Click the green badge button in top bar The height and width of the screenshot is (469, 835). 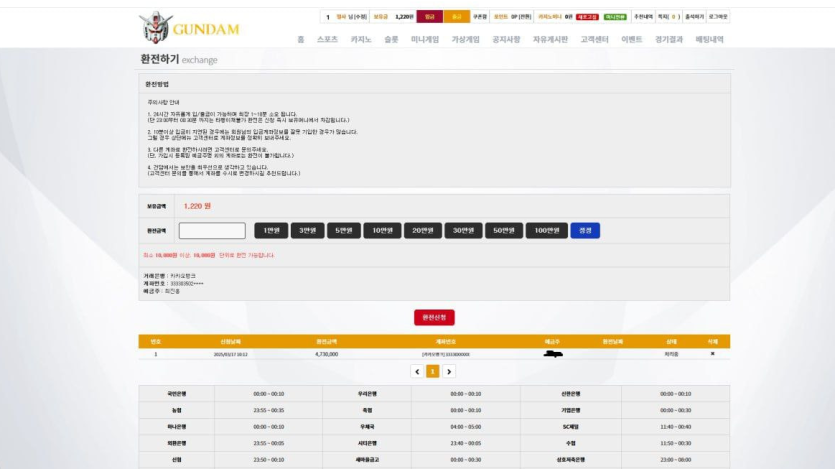pos(615,17)
